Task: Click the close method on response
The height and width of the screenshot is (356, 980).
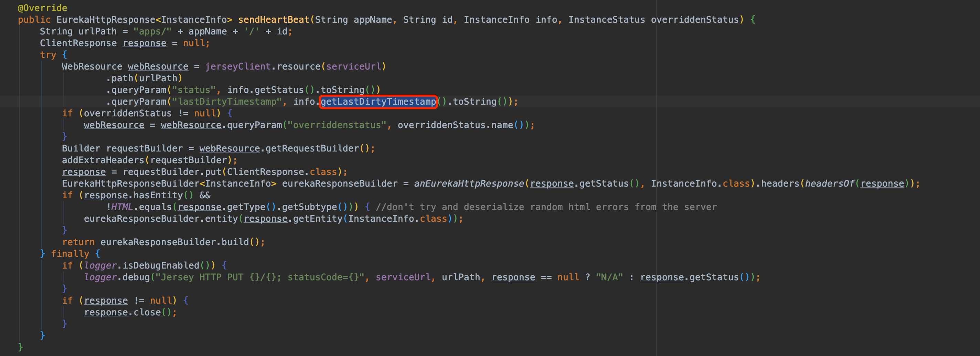Action: coord(147,313)
